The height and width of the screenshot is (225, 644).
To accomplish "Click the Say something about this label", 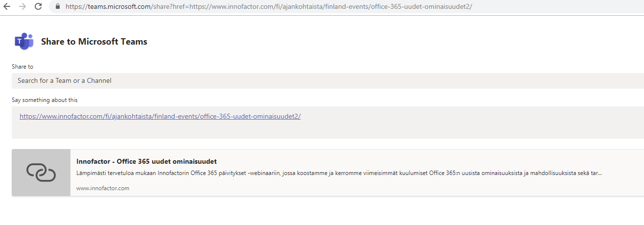I will (45, 100).
